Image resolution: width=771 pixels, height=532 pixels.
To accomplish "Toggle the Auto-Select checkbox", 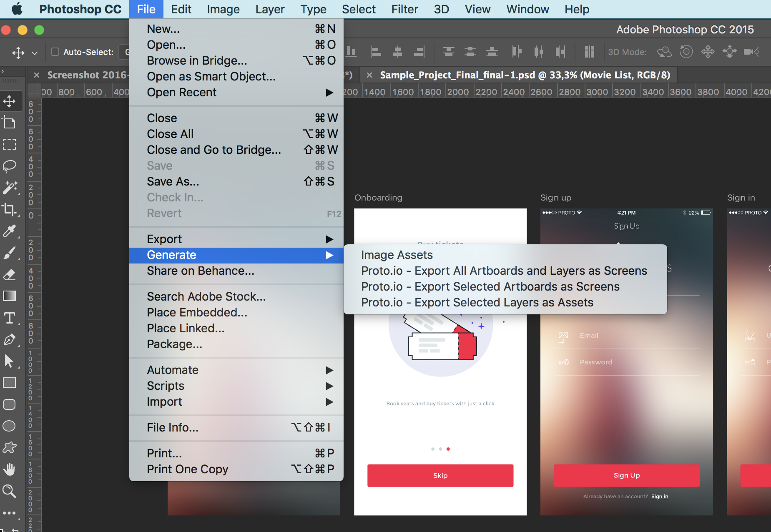I will (x=55, y=52).
